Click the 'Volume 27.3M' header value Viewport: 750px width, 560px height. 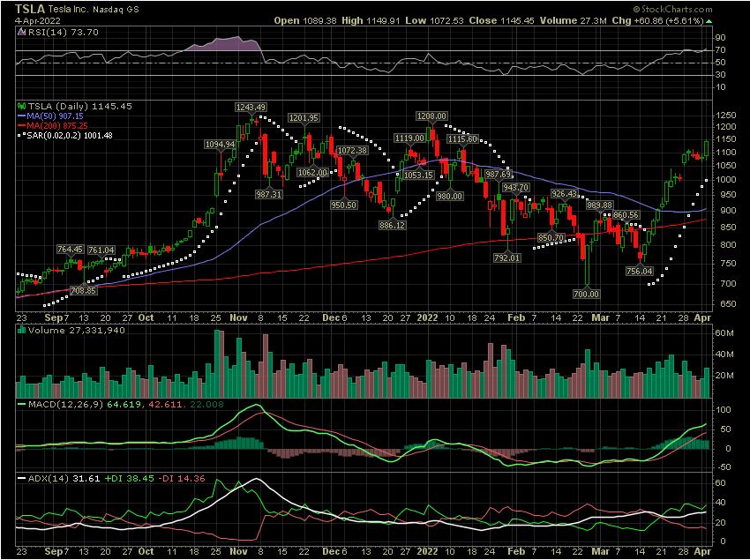tap(574, 21)
